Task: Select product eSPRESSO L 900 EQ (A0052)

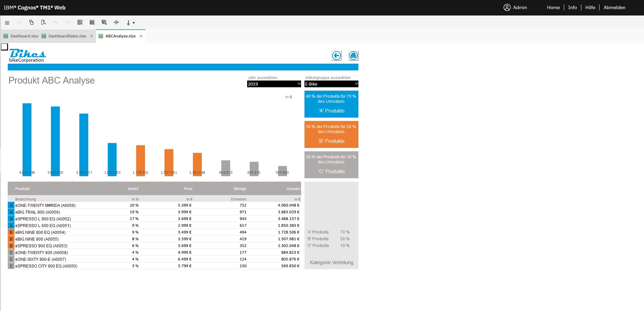Action: click(x=43, y=219)
